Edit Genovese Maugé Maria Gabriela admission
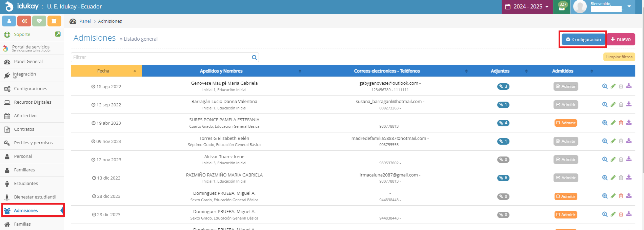 (x=613, y=86)
